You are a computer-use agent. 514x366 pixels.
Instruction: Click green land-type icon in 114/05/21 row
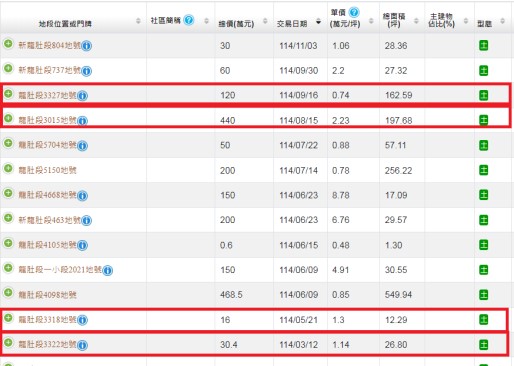483,319
